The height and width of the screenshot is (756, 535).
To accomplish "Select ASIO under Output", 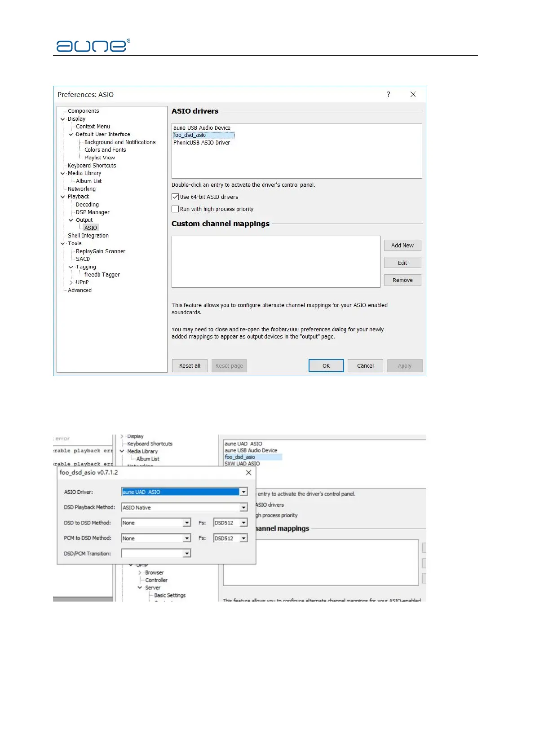I will [90, 228].
